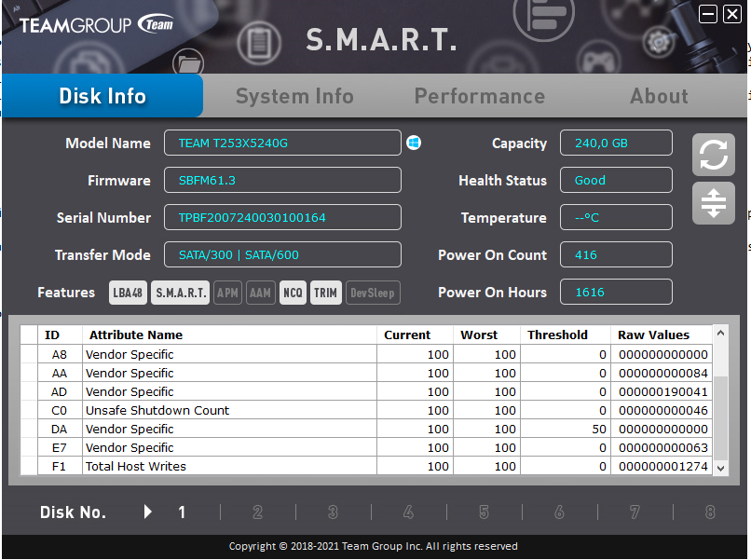This screenshot has height=560, width=751.
Task: Click the Serial Number field
Action: click(282, 217)
